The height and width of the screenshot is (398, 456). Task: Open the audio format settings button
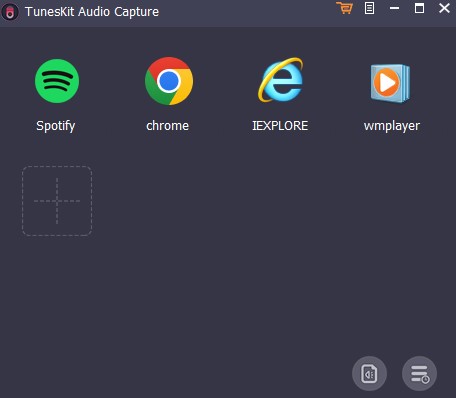369,373
